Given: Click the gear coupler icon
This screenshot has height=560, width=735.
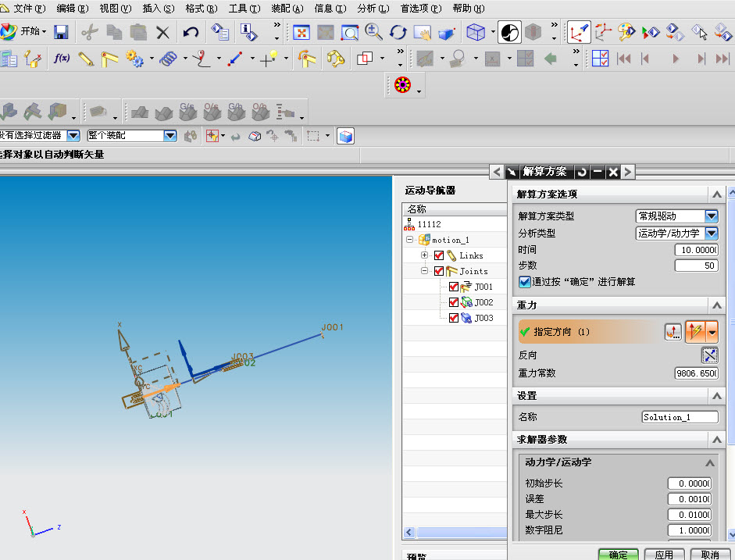Looking at the screenshot, I should [x=134, y=59].
